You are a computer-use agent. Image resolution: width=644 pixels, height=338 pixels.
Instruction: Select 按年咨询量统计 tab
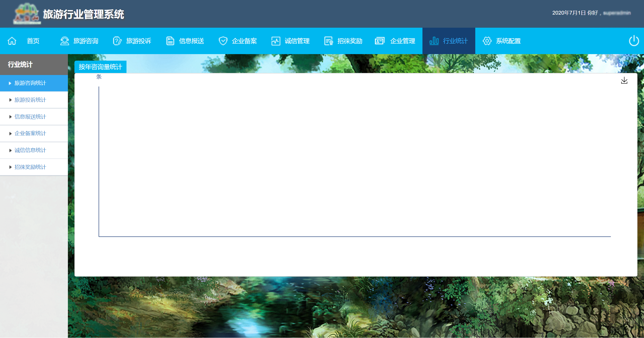100,67
